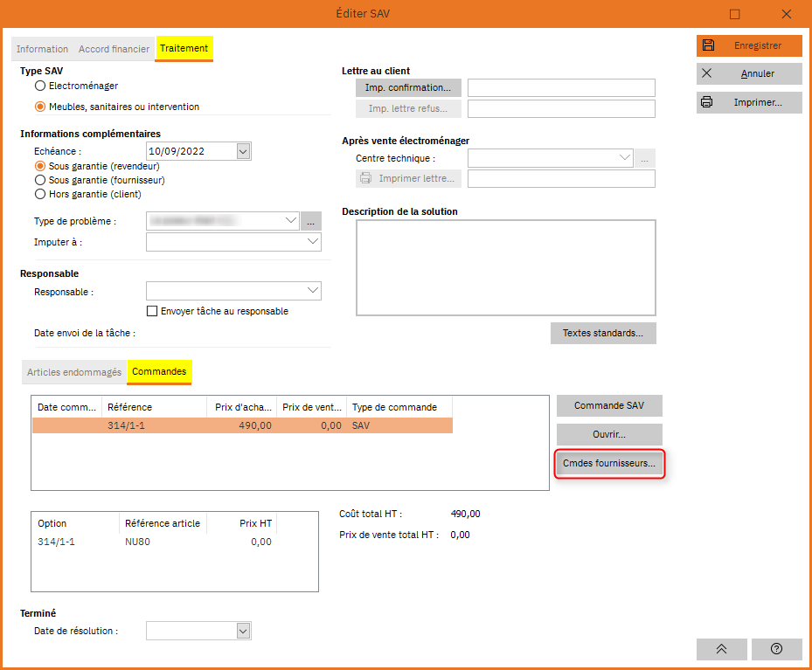Switch to the Accord financier tab
Viewport: 812px width, 670px height.
pyautogui.click(x=114, y=49)
